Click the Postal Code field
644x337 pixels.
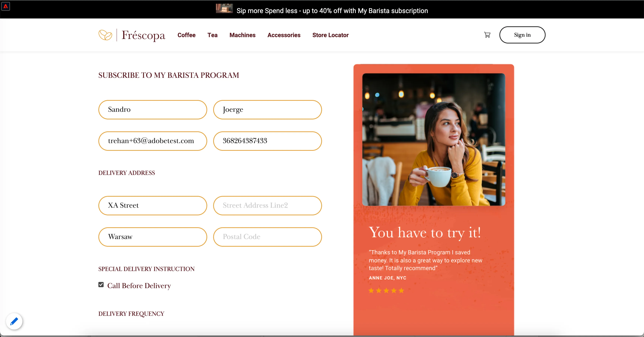click(x=268, y=237)
